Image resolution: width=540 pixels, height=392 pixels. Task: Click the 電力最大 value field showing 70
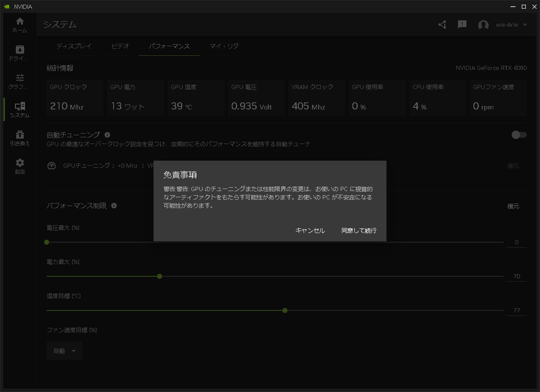(516, 276)
